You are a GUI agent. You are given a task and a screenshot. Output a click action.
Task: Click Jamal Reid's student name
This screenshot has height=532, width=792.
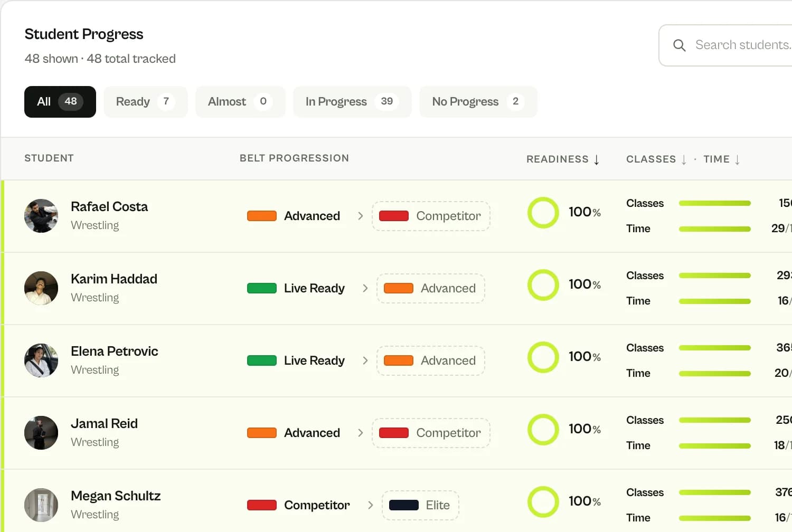pyautogui.click(x=104, y=424)
